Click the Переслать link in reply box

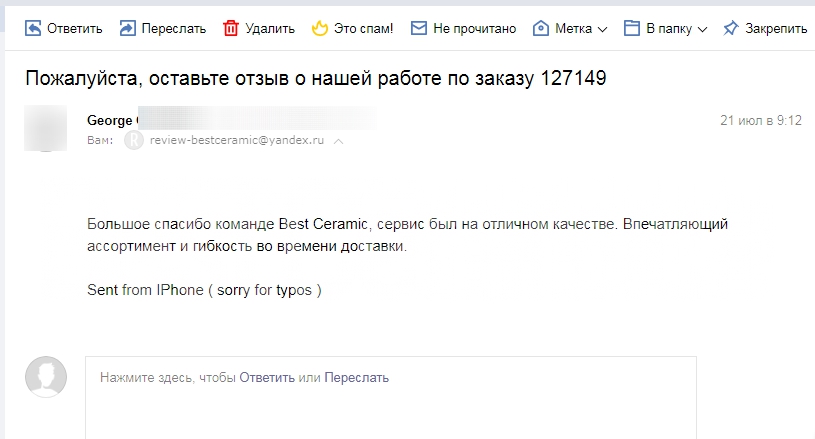point(357,378)
